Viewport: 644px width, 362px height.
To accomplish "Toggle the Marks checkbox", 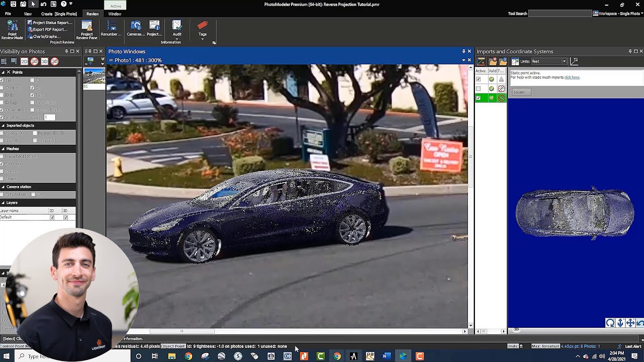I will [2, 80].
